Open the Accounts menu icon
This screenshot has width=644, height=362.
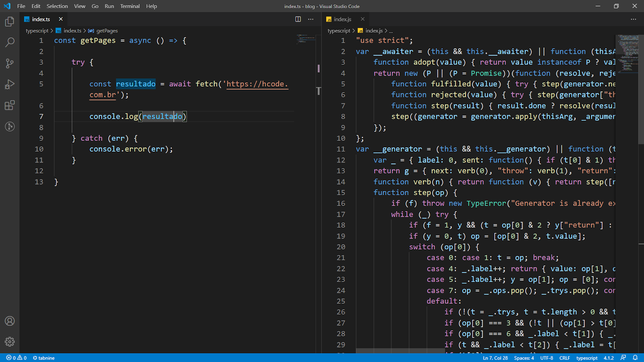tap(10, 321)
